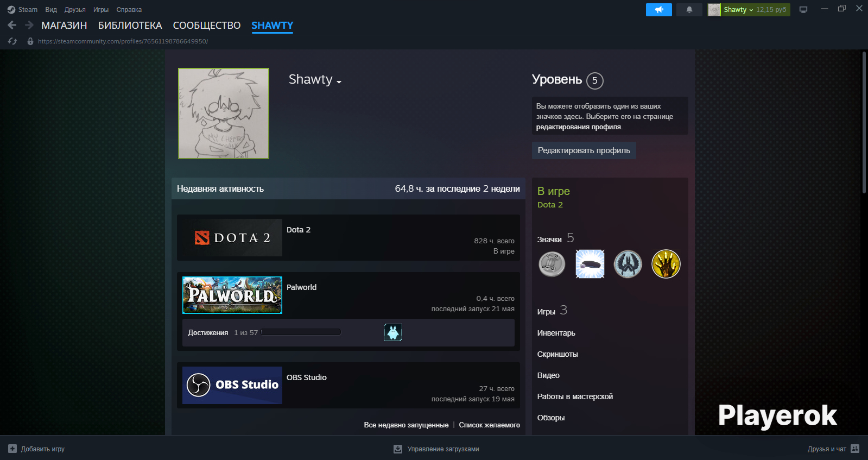Image resolution: width=868 pixels, height=460 pixels.
Task: Open Управление загрузками downloads manager
Action: pos(436,449)
